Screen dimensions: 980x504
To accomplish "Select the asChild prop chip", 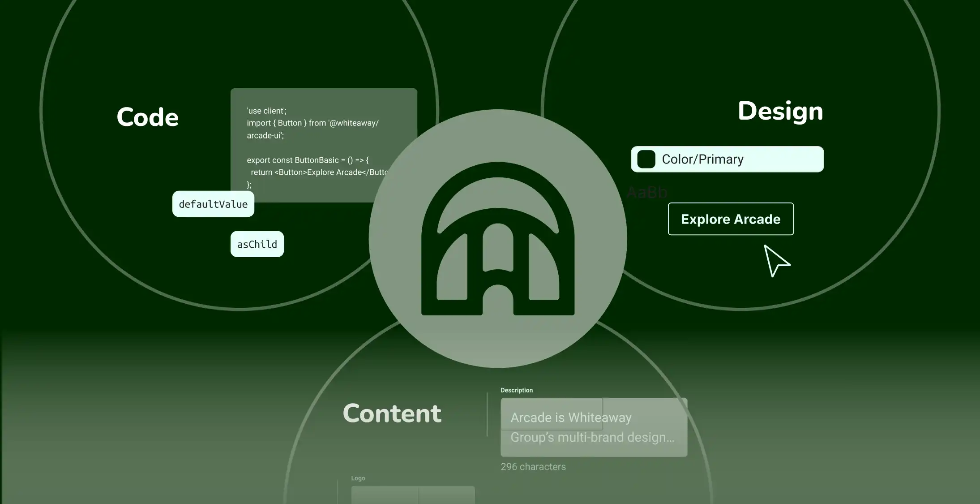I will pyautogui.click(x=257, y=244).
